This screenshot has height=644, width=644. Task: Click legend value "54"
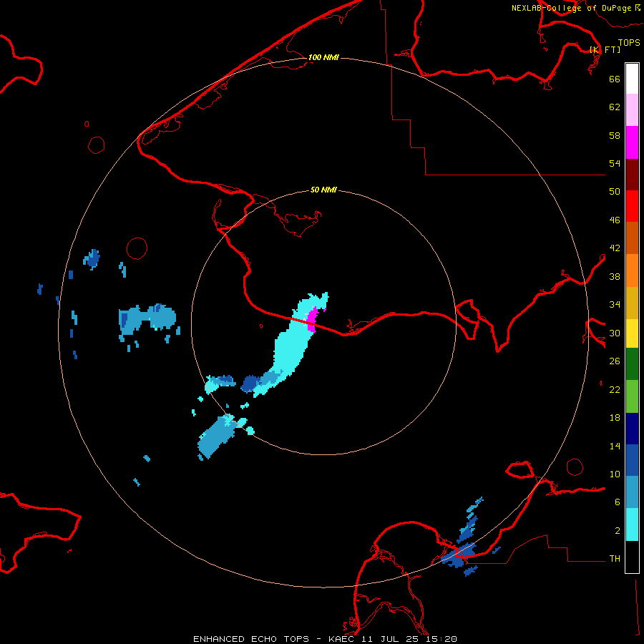(x=615, y=163)
